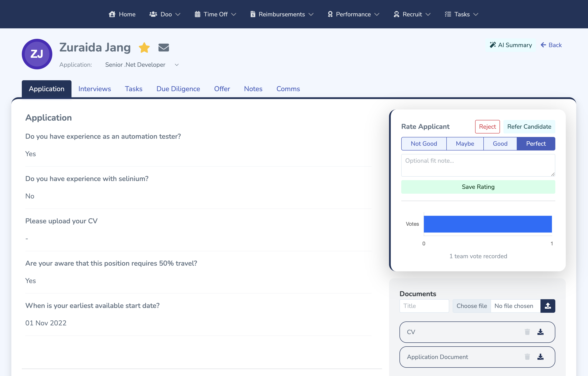
Task: Expand the Performance menu
Action: [x=353, y=14]
